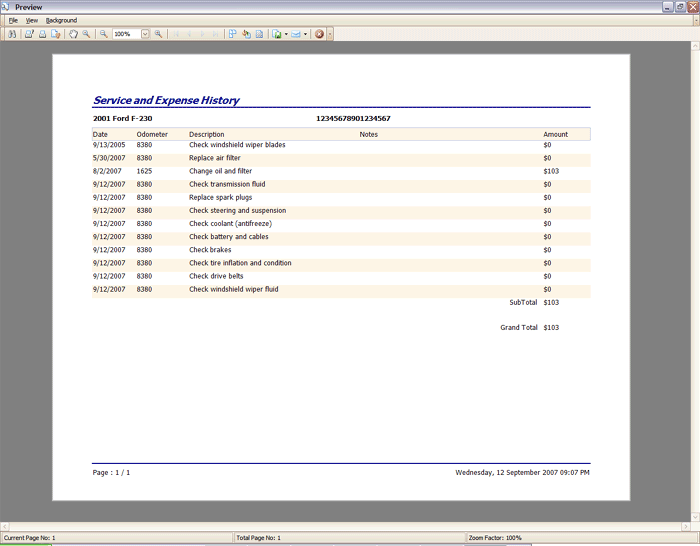Click the Zoom In magnifier icon
The height and width of the screenshot is (546, 700).
158,34
